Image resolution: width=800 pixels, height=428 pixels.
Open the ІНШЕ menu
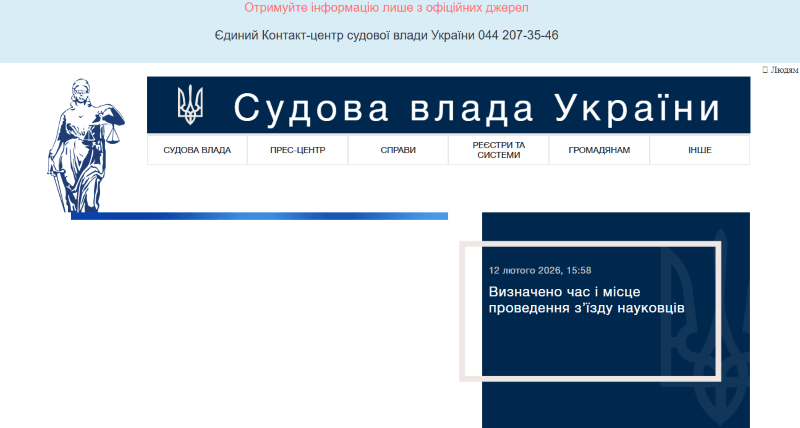click(699, 150)
